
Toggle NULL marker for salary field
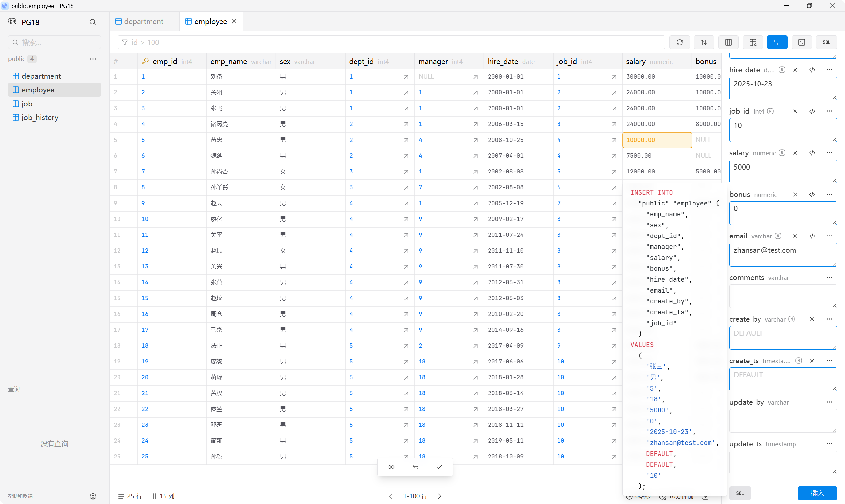click(x=782, y=153)
